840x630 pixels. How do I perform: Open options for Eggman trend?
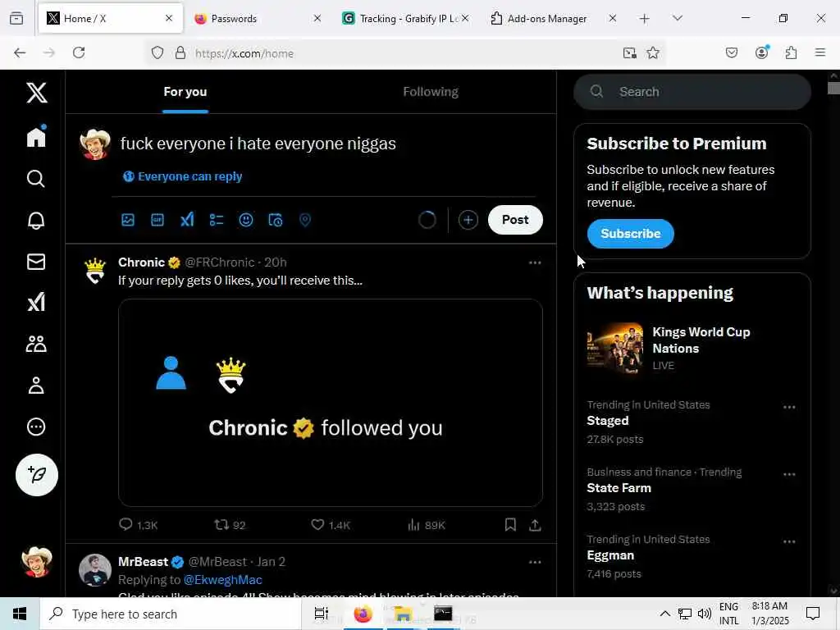click(789, 541)
